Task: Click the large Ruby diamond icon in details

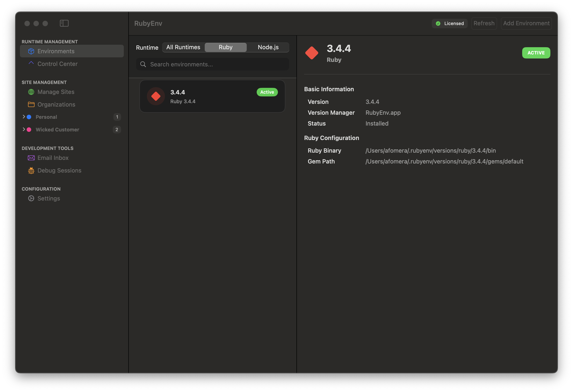Action: 312,53
